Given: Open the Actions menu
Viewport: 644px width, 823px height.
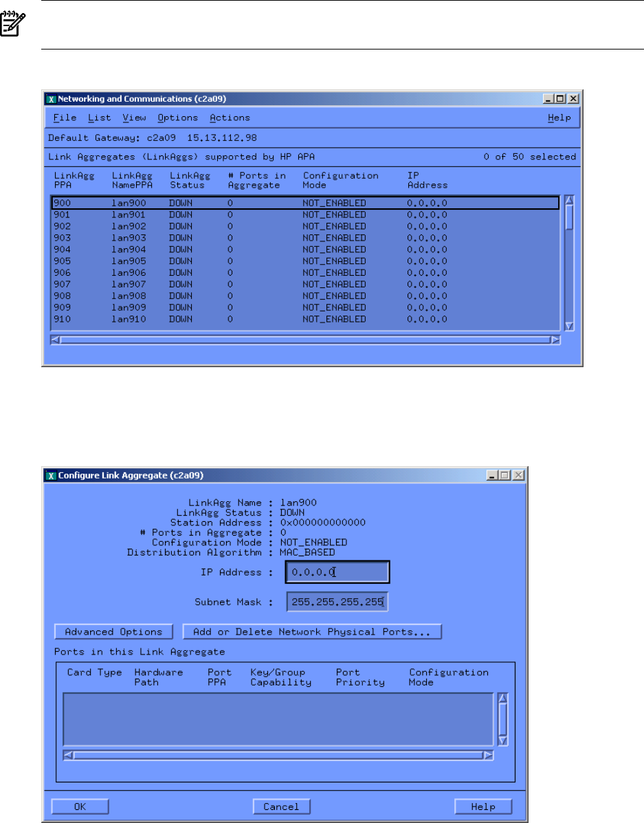Looking at the screenshot, I should [x=230, y=118].
